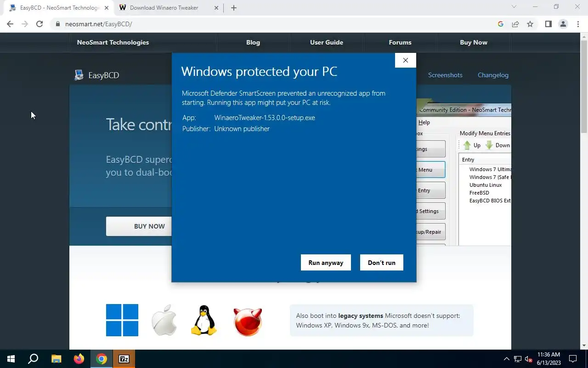588x368 pixels.
Task: Click the forward navigation arrow
Action: coord(25,24)
